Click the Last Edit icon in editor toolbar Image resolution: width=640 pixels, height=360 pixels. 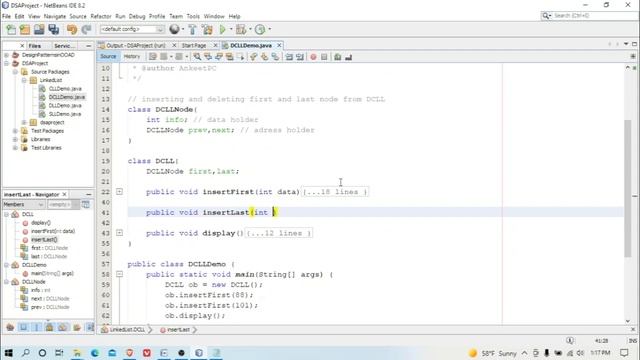click(x=153, y=57)
